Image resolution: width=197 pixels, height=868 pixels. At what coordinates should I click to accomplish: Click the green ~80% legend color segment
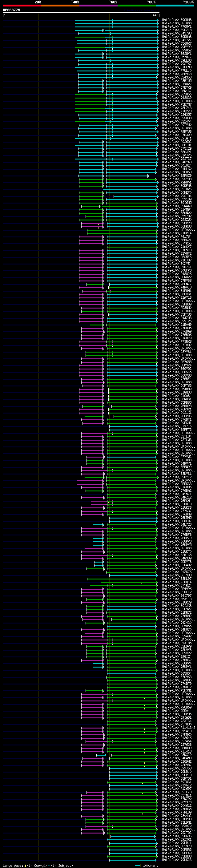tap(137, 6)
